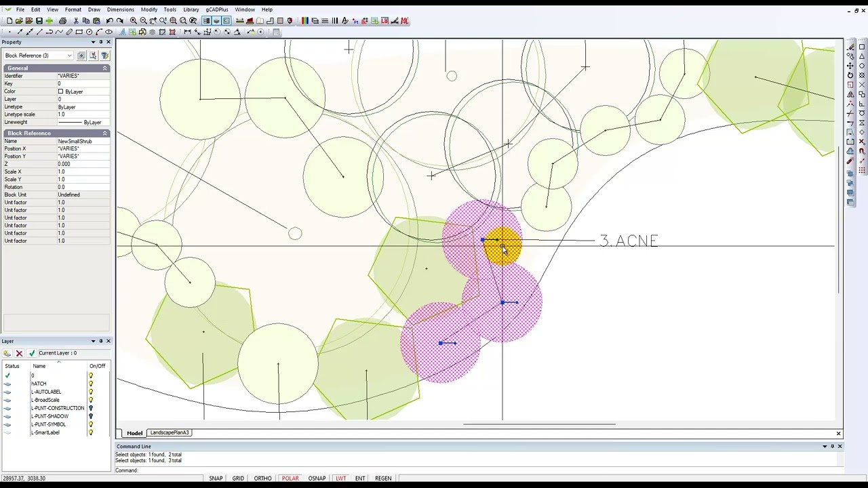This screenshot has width=868, height=488.
Task: Open the Modify menu
Action: [x=149, y=9]
